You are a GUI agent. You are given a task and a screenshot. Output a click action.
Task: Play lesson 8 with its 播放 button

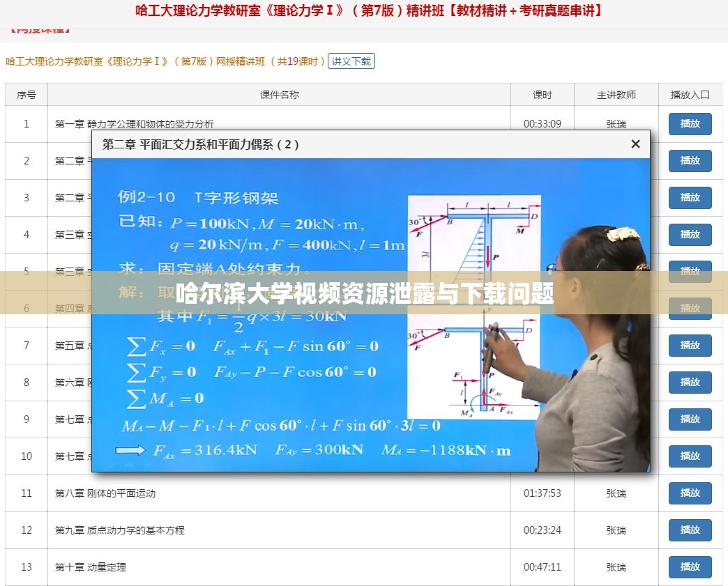pyautogui.click(x=690, y=383)
